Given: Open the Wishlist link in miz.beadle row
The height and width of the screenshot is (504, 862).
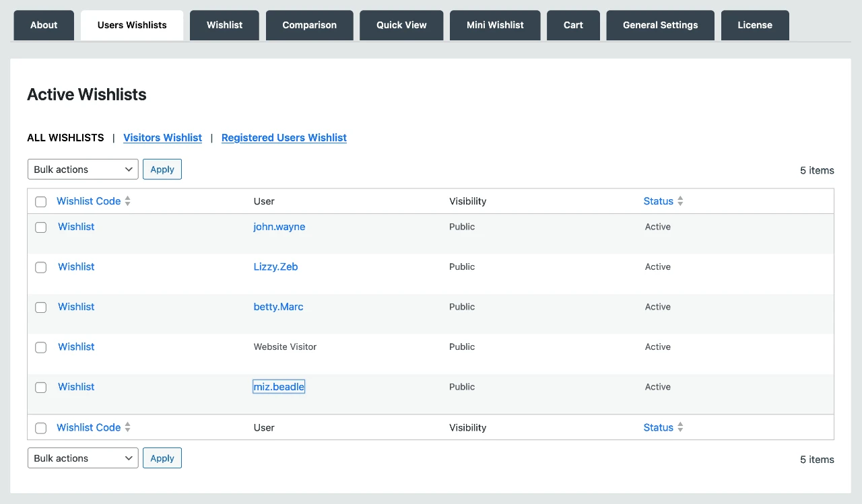Looking at the screenshot, I should [x=76, y=387].
